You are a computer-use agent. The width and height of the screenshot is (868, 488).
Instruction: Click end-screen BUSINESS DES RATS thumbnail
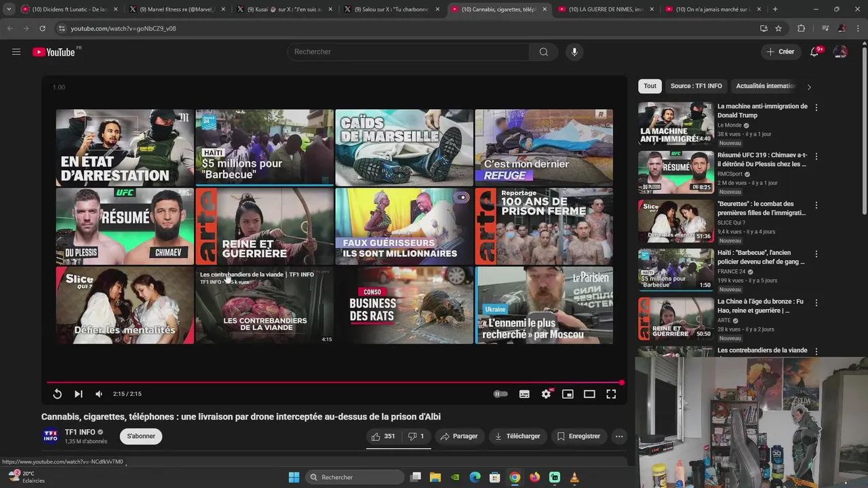(404, 305)
